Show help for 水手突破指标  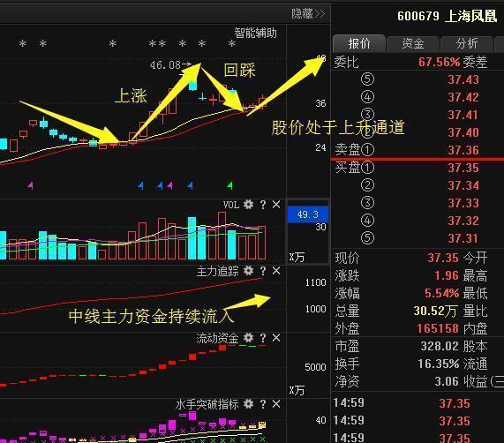[x=263, y=404]
